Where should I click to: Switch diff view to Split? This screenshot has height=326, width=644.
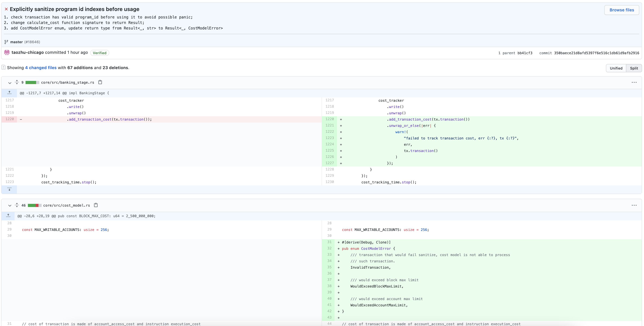pos(634,68)
